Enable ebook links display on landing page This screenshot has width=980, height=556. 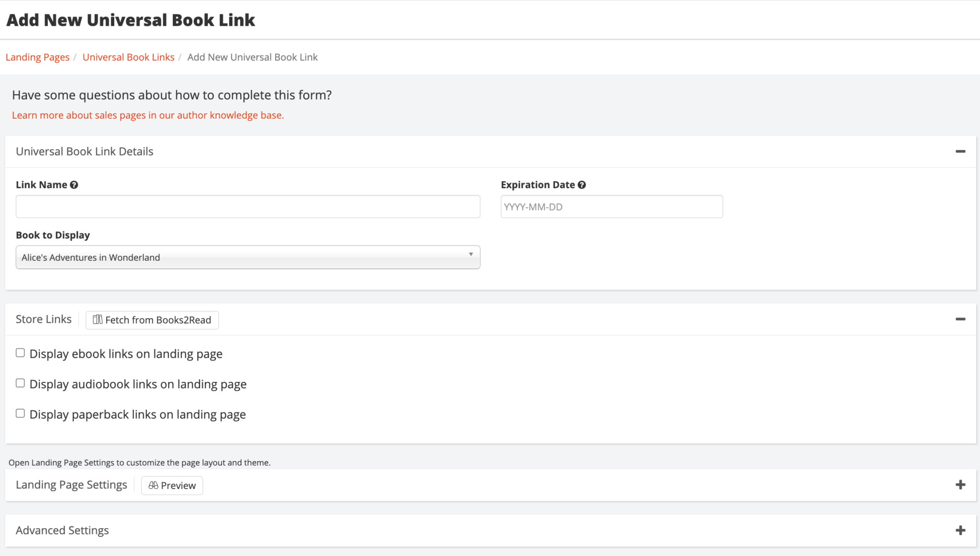(x=20, y=352)
